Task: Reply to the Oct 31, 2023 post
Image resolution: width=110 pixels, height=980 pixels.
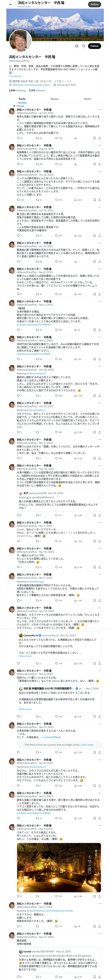Action: [x=18, y=236]
